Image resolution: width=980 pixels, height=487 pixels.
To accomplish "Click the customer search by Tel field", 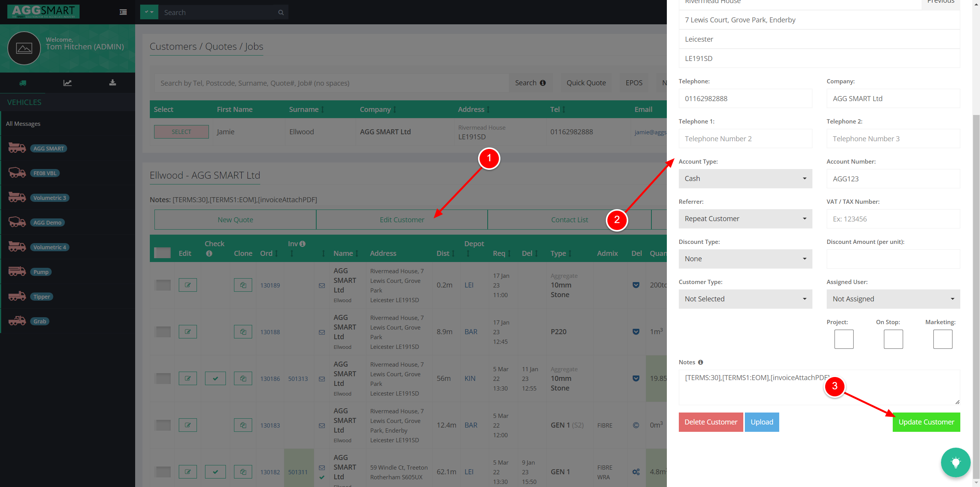I will [x=331, y=83].
